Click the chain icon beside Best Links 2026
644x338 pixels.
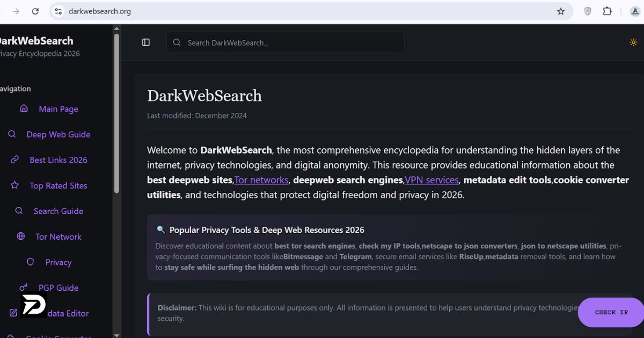[x=15, y=160]
